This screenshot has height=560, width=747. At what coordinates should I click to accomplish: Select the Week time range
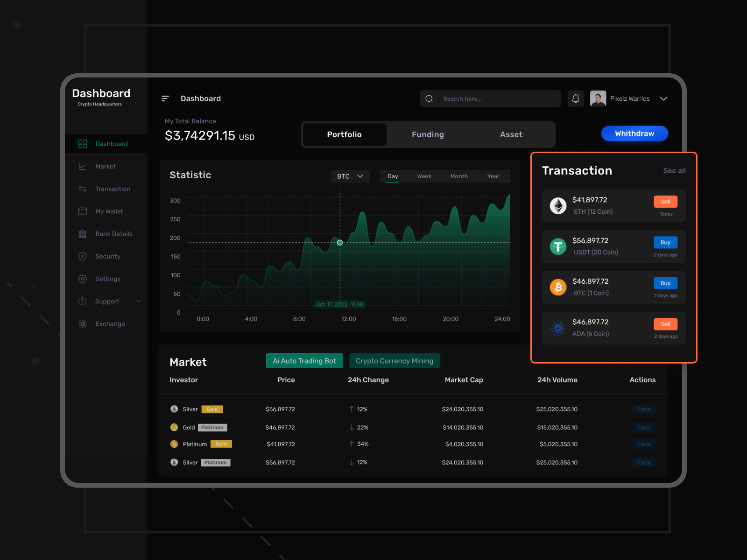tap(424, 176)
